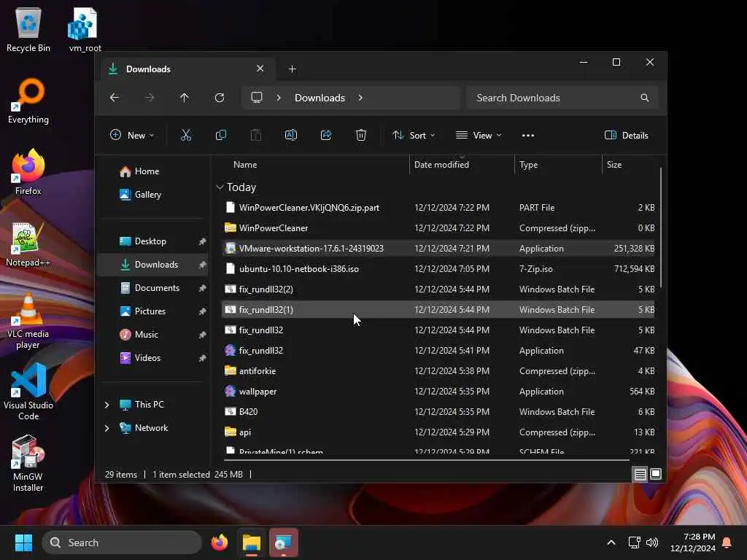Screen dimensions: 747x560
Task: Go forward with the right arrow
Action: (x=150, y=98)
